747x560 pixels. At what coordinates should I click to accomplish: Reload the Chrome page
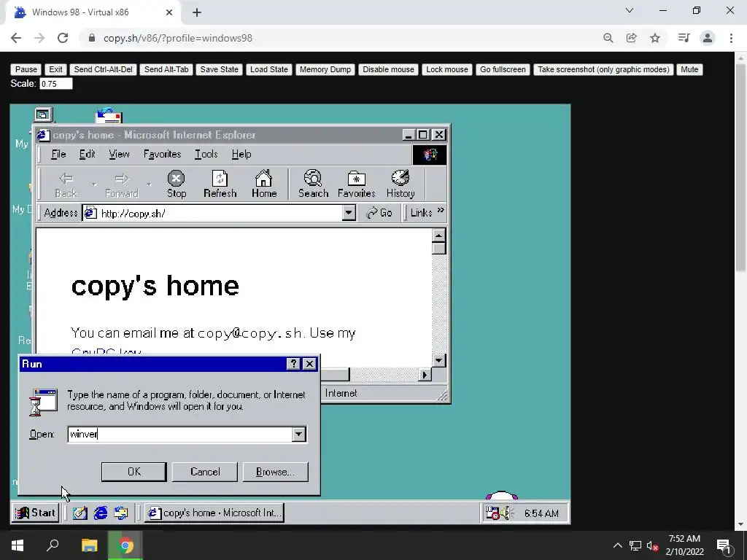(x=63, y=38)
